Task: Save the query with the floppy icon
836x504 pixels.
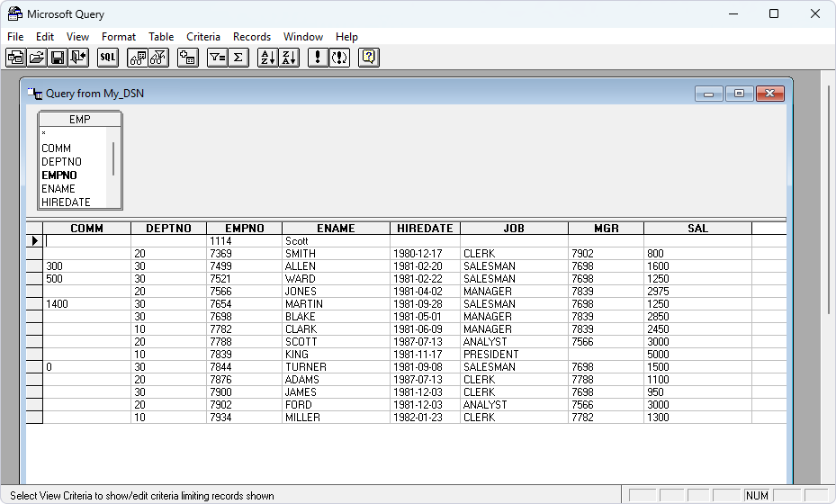Action: 57,57
